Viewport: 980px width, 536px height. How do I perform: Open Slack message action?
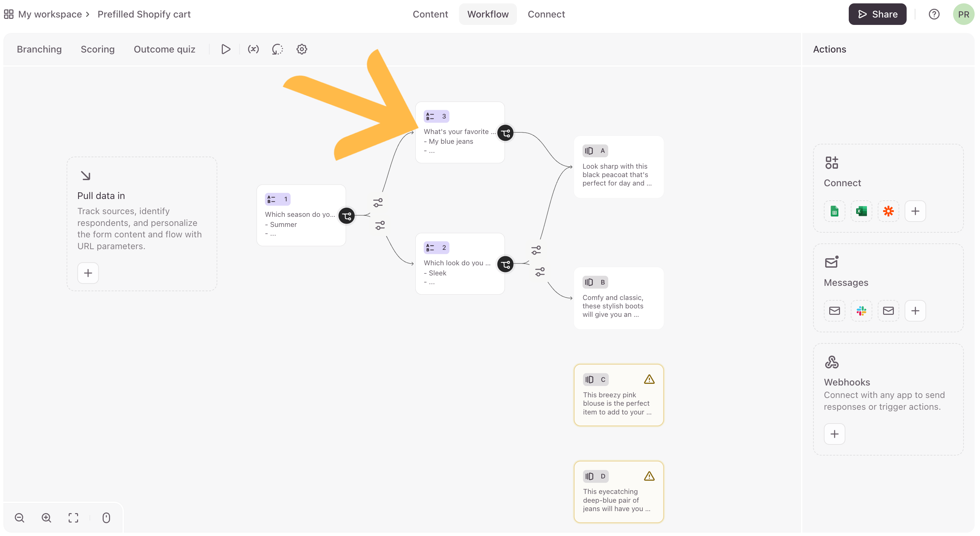click(x=861, y=311)
